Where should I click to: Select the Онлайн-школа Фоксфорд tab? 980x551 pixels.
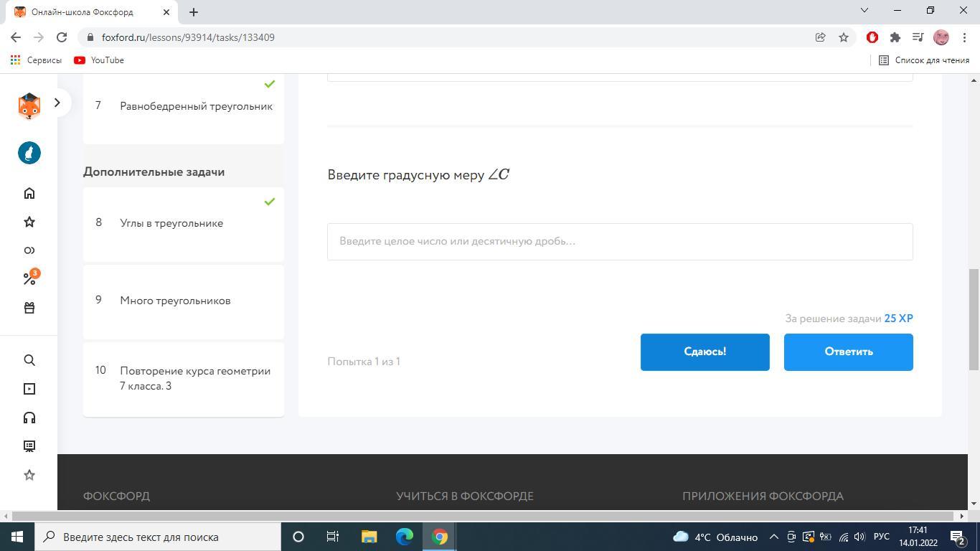(x=91, y=12)
